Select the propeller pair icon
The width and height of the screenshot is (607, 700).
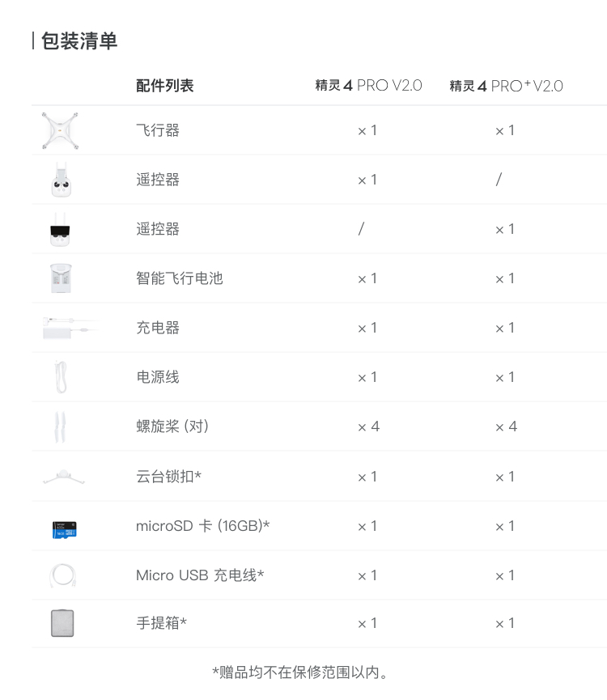(x=60, y=426)
